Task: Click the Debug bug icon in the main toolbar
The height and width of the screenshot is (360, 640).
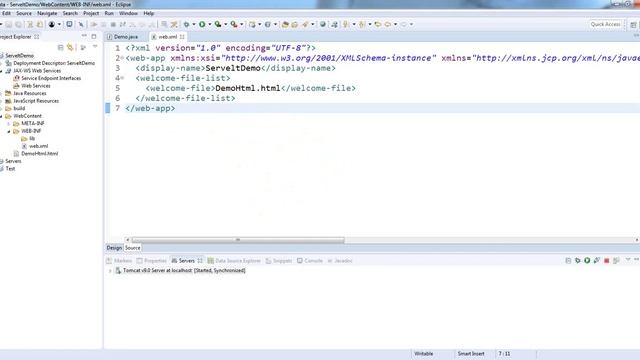Action: (x=187, y=24)
